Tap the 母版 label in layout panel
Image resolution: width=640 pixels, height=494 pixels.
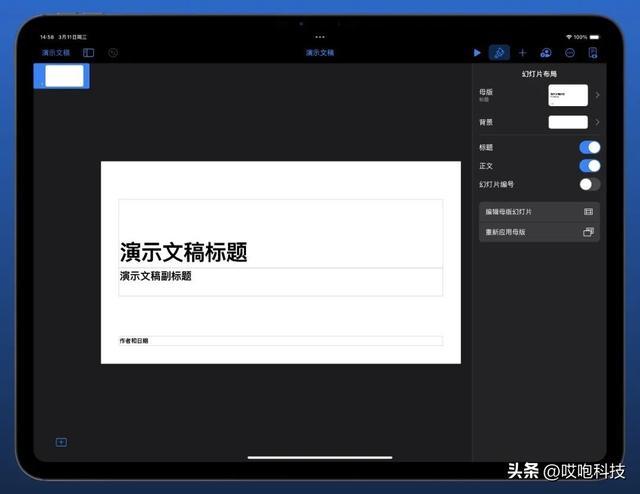point(486,92)
